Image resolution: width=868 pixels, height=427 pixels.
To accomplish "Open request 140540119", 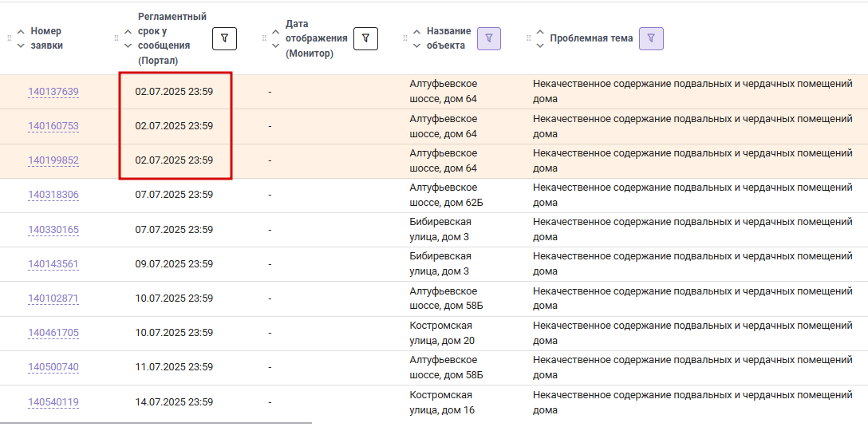I will (53, 402).
